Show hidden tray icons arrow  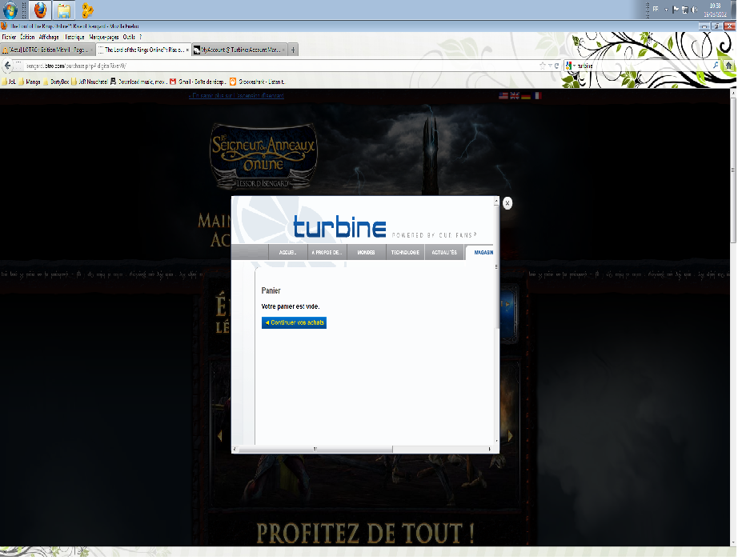(666, 10)
